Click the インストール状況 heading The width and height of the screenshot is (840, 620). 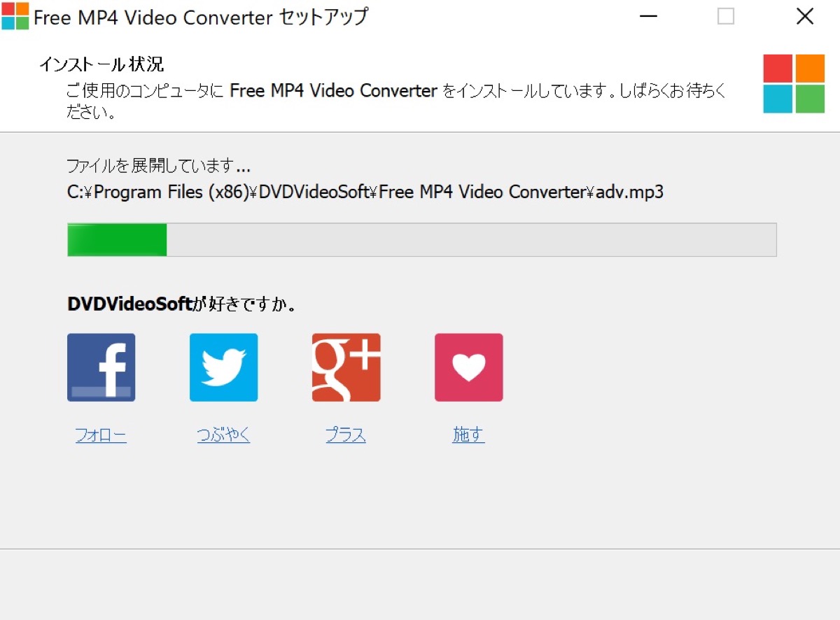click(x=101, y=65)
